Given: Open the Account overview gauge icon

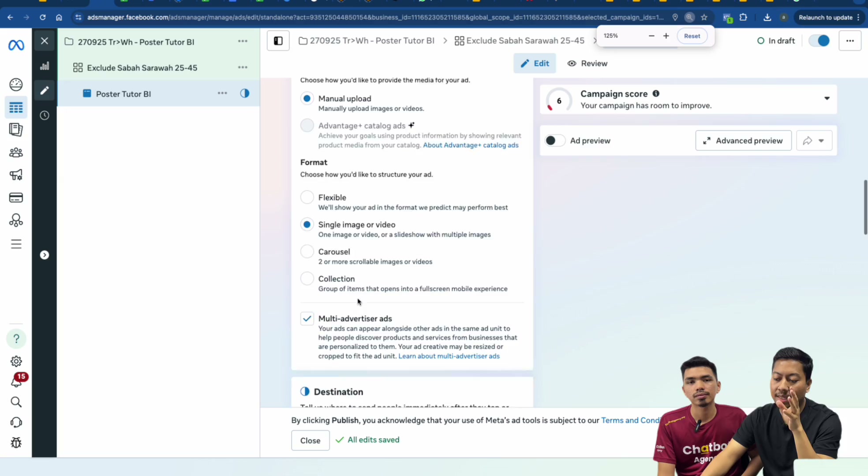Looking at the screenshot, I should click(16, 84).
